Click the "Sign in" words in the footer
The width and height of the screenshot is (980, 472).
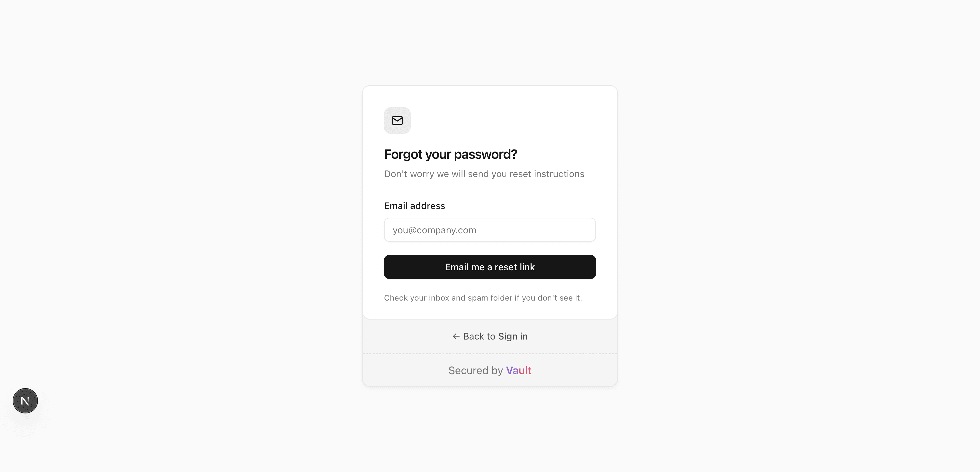(512, 336)
